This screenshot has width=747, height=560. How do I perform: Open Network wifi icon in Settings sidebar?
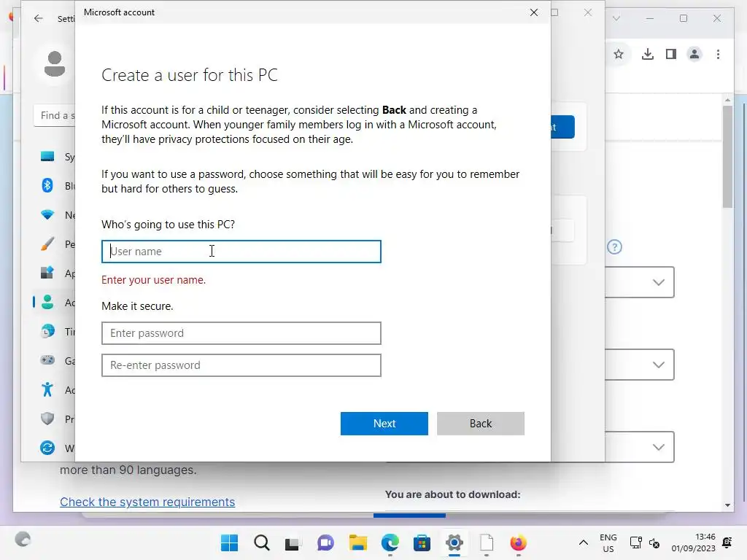(47, 215)
